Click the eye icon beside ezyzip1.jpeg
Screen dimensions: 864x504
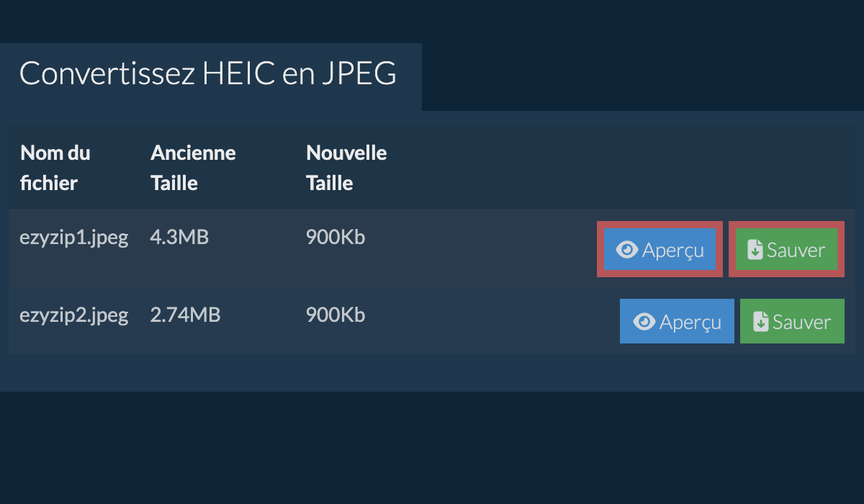627,250
